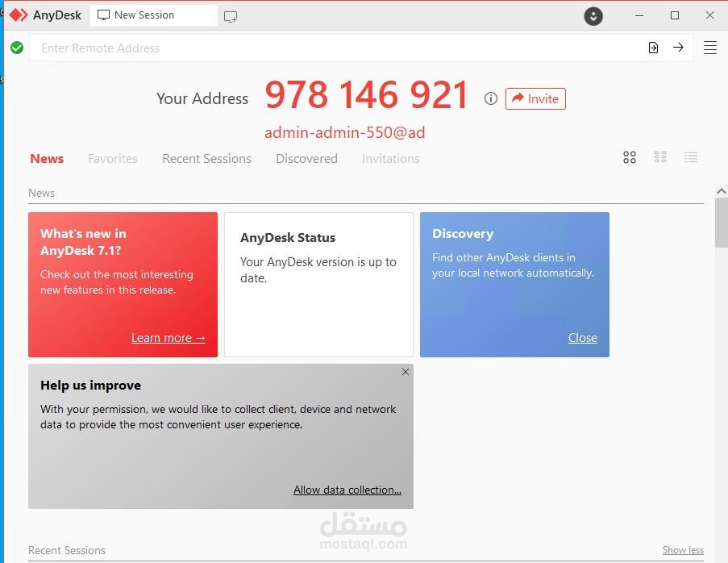
Task: Click the What's new in AnyDesk 7.1 card
Action: pos(123,285)
